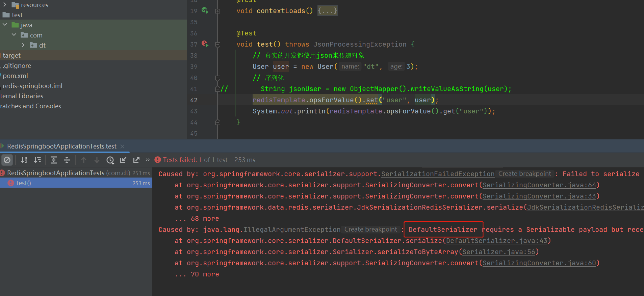The width and height of the screenshot is (644, 296).
Task: Collapse the java folder chevron
Action: [5, 25]
